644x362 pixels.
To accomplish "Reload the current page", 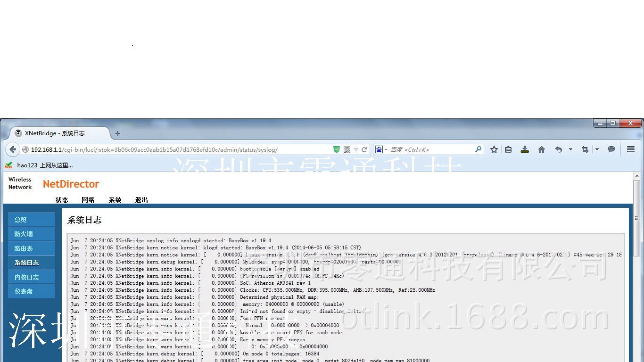I will click(x=364, y=149).
